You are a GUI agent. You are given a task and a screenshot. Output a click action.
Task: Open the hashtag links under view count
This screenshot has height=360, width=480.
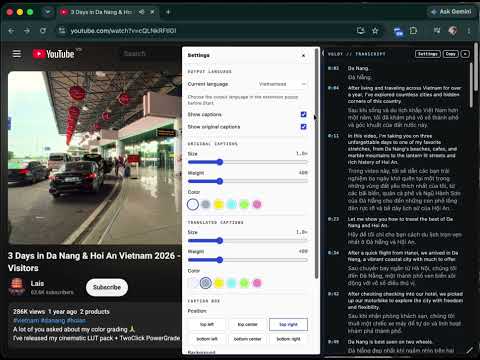(x=50, y=321)
